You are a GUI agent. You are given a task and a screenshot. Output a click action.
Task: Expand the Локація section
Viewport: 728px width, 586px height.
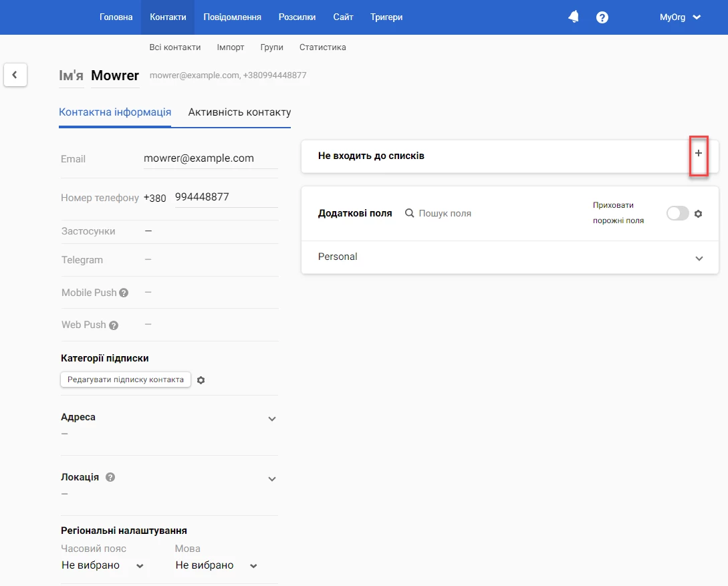tap(272, 479)
